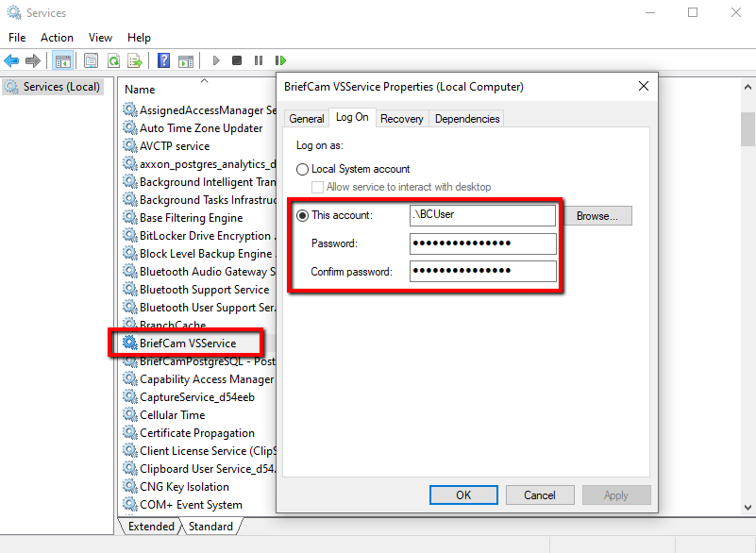Click the Browse... button

tap(596, 216)
